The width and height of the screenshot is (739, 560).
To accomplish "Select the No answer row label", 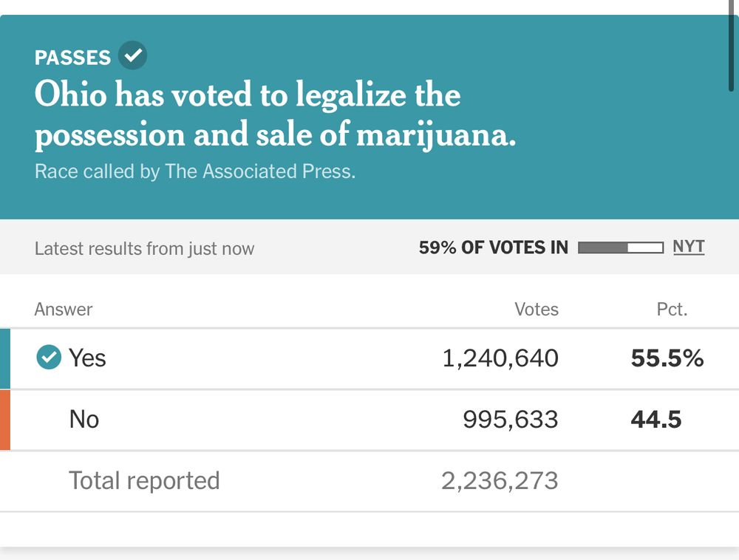I will tap(84, 420).
